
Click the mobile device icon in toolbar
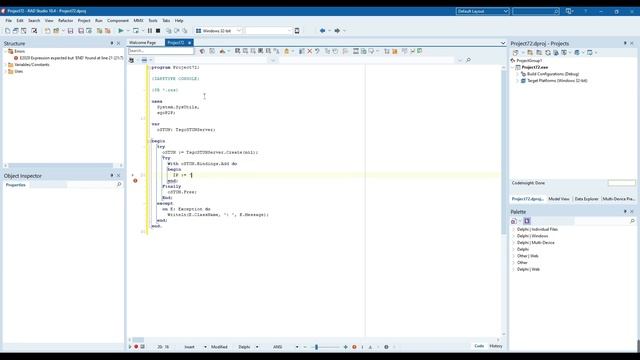(297, 31)
